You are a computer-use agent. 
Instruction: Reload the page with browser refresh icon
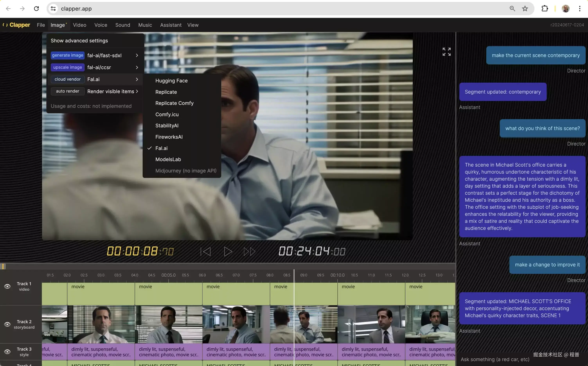coord(36,9)
